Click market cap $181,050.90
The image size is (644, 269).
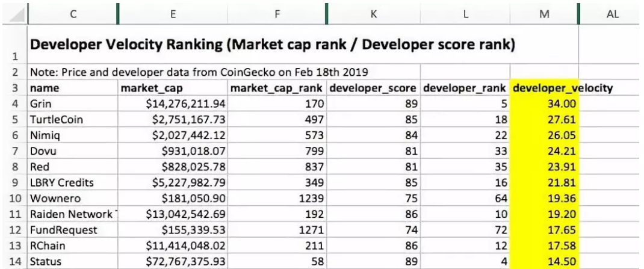pos(173,199)
